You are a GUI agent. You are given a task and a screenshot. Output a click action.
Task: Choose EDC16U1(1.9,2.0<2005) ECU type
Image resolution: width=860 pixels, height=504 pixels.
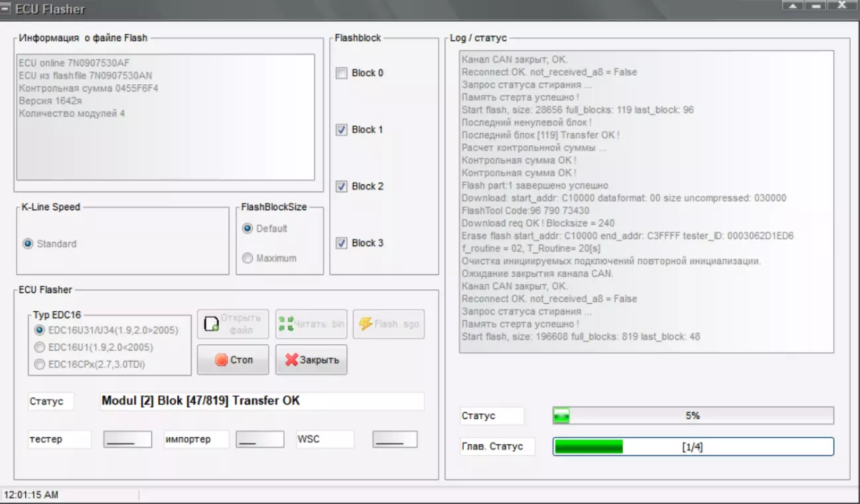coord(40,347)
